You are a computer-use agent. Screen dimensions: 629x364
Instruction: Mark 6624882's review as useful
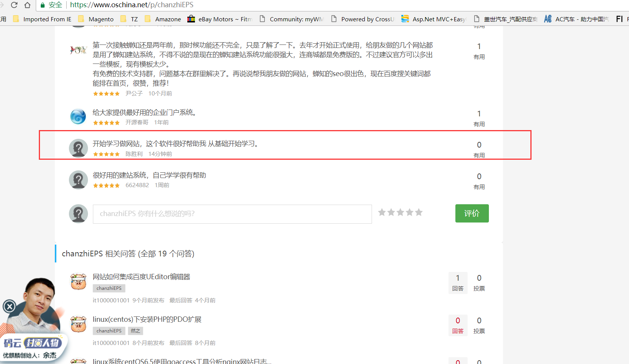[x=479, y=181]
